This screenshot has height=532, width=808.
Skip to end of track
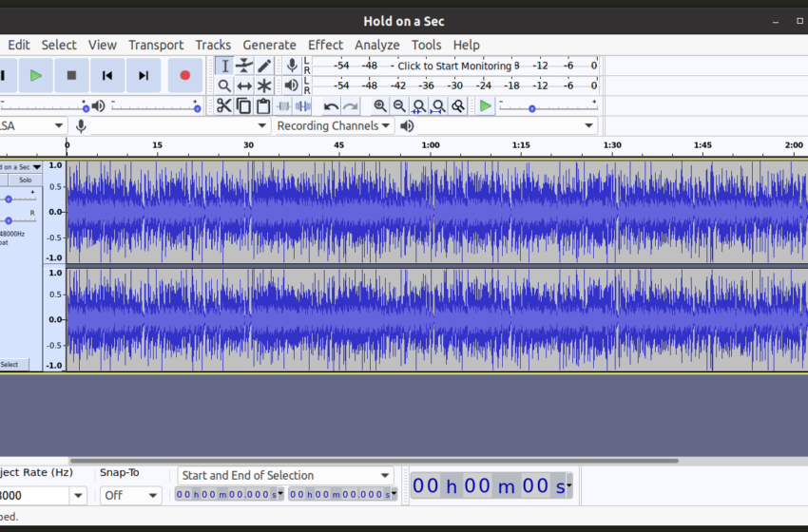[144, 76]
